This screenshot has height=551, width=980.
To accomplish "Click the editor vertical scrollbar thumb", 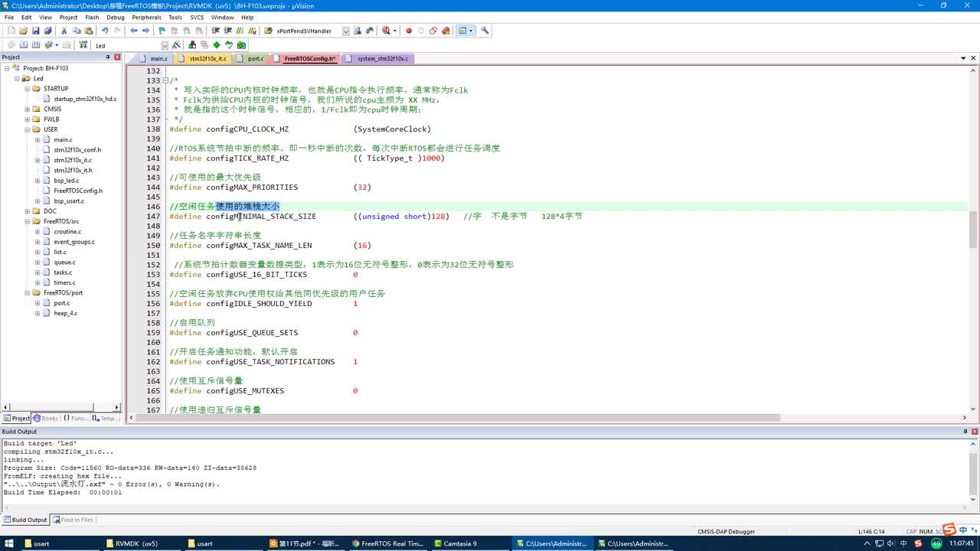I will point(973,230).
